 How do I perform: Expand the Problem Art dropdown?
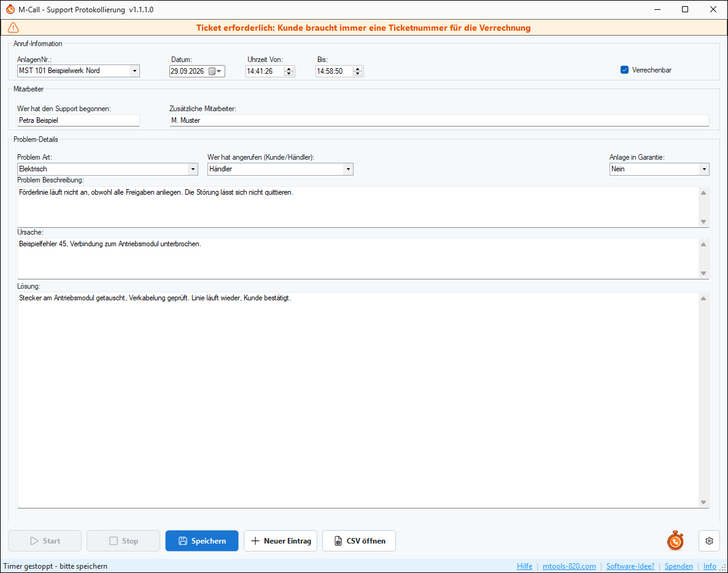coord(193,169)
